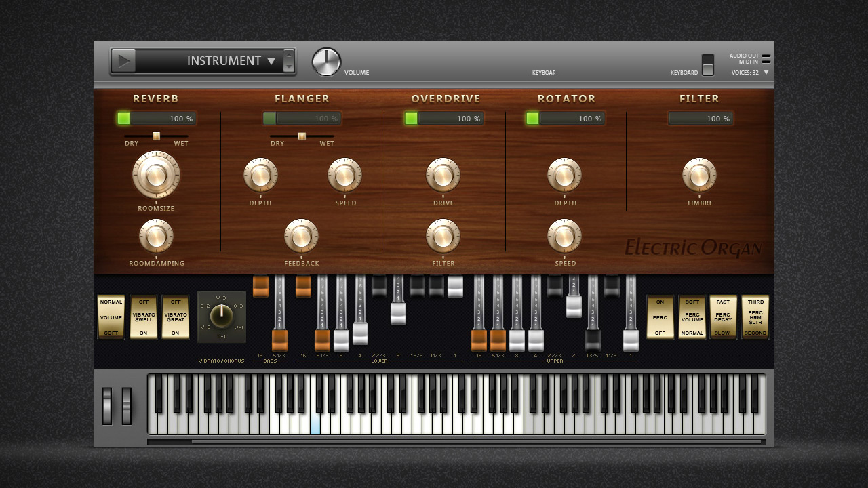
Task: Click the Rotator Speed knob
Action: (x=564, y=236)
